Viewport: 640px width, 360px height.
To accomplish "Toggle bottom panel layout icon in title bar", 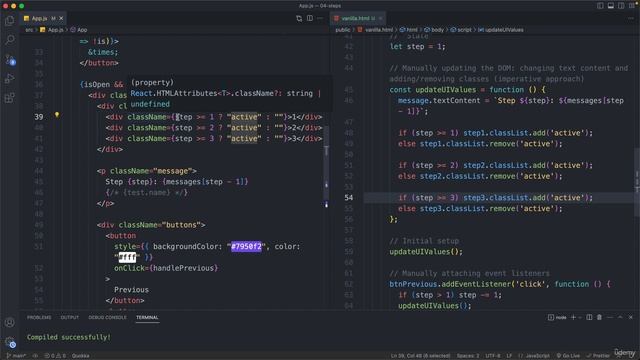I will 611,6.
